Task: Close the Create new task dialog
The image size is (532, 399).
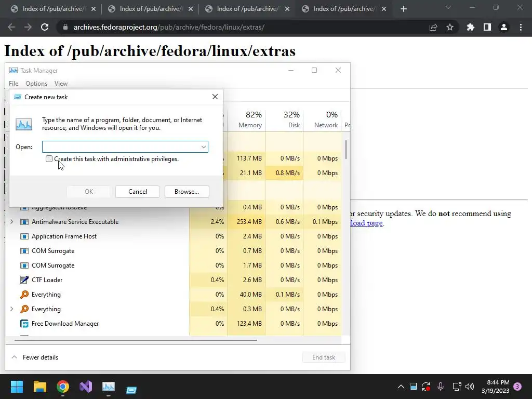Action: [215, 97]
